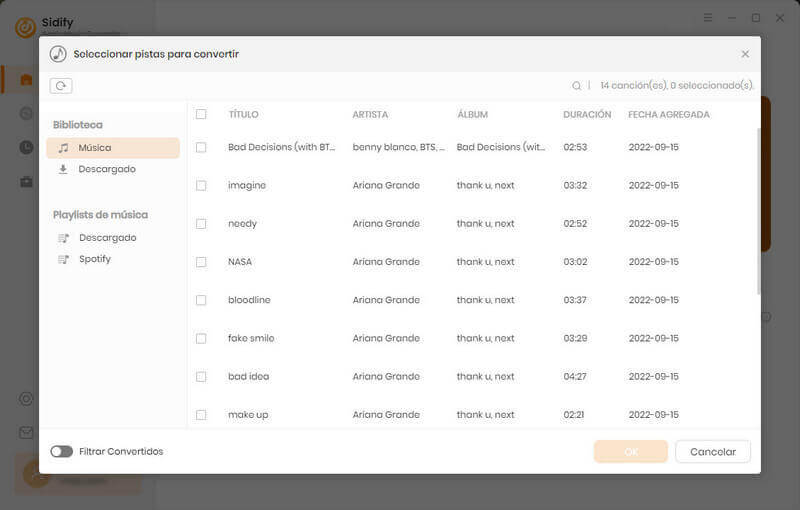800x510 pixels.
Task: Check the bad idea track checkbox
Action: [x=201, y=377]
